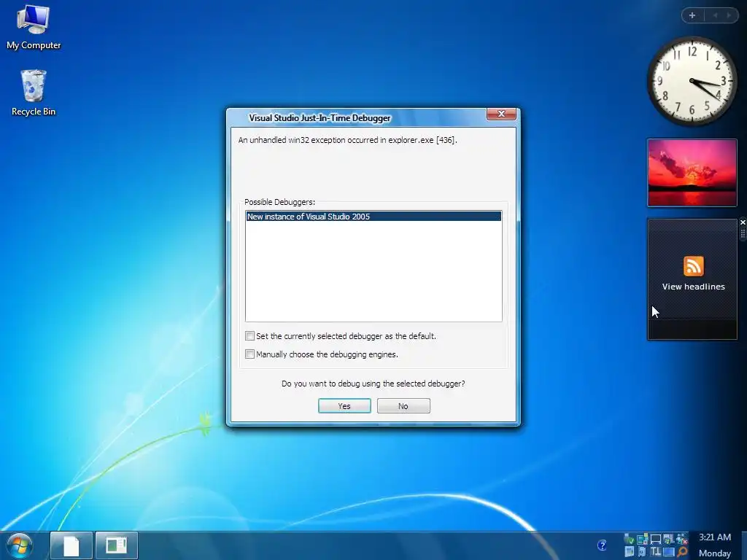Open the Windows Start orb
This screenshot has width=747, height=560.
(19, 545)
